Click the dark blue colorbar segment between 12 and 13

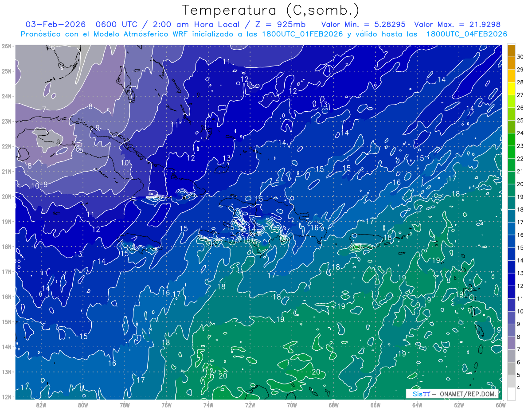(x=511, y=279)
